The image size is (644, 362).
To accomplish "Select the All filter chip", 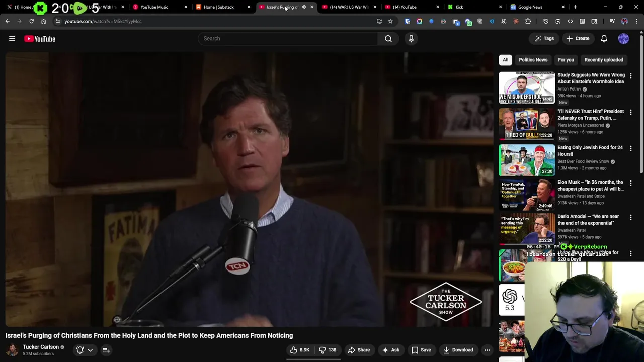I will tap(505, 60).
